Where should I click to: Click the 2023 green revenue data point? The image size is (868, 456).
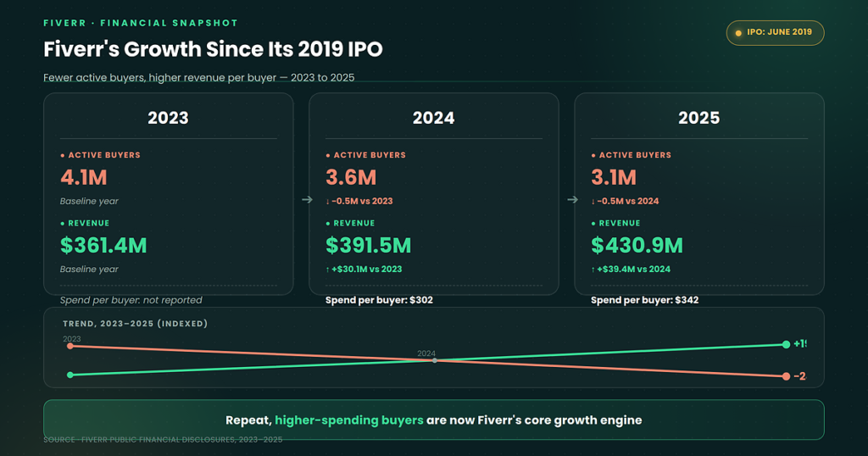pyautogui.click(x=70, y=375)
